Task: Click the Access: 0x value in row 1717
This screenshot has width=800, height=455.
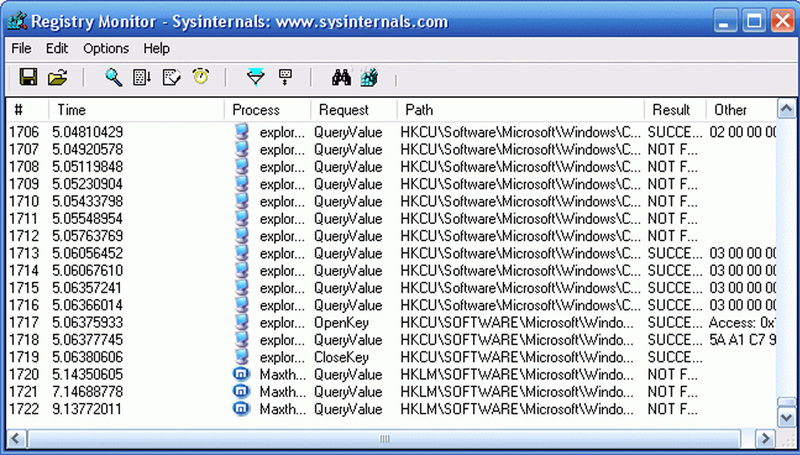Action: (742, 323)
